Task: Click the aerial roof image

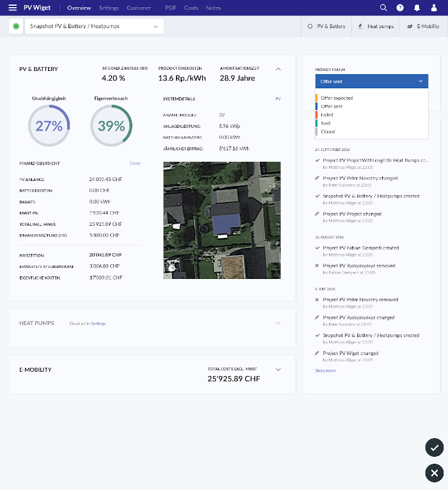Action: click(222, 220)
